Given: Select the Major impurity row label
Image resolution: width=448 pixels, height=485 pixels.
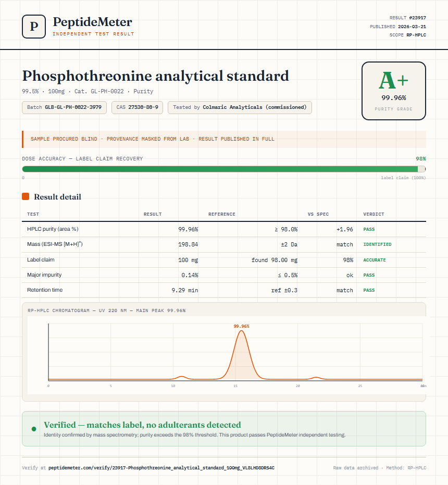Looking at the screenshot, I should pos(44,275).
